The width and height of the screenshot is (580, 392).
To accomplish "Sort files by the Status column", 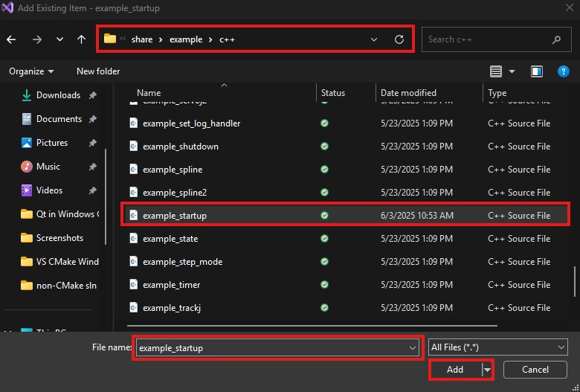I will click(x=333, y=93).
